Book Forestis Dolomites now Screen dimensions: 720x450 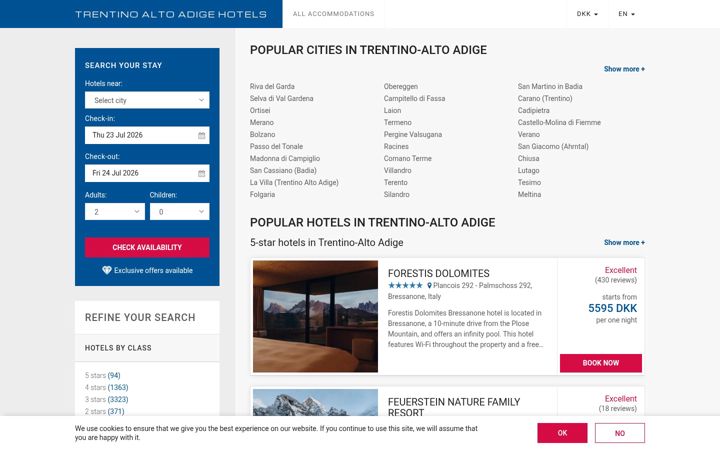601,363
